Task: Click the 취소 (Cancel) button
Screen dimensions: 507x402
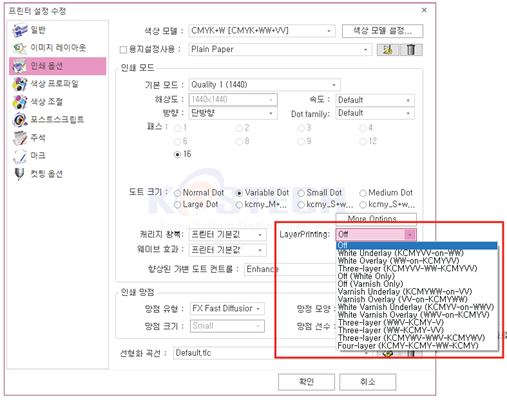Action: pos(368,382)
